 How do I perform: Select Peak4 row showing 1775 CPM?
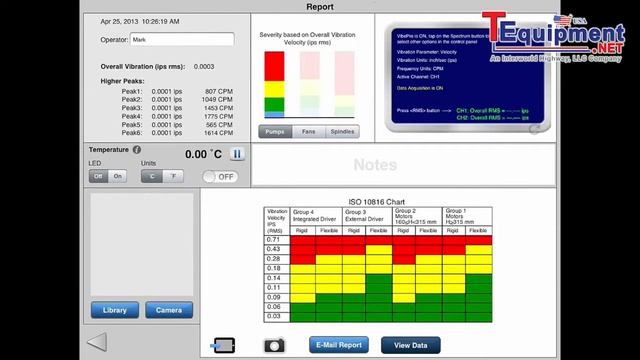177,116
